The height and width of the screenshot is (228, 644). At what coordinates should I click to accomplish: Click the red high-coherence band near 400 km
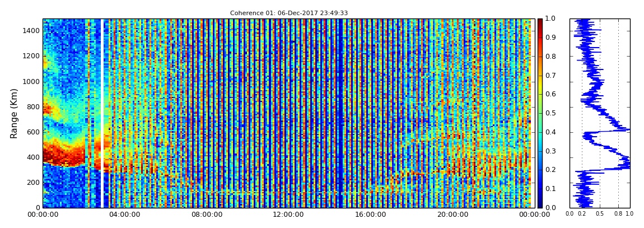point(64,155)
